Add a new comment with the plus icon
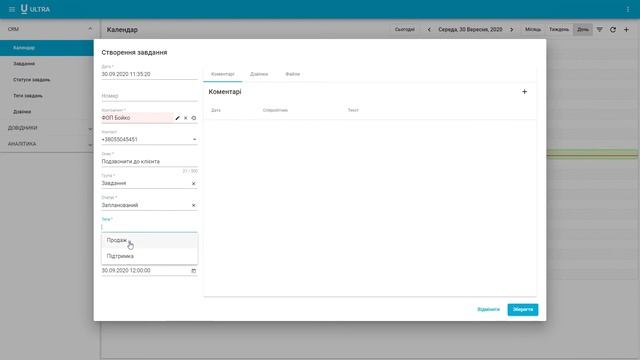 click(524, 92)
